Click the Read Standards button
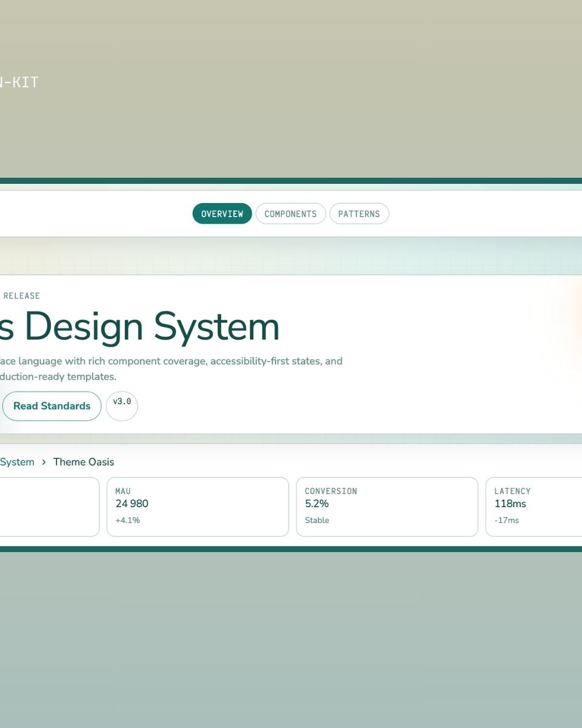The image size is (582, 728). click(x=52, y=406)
